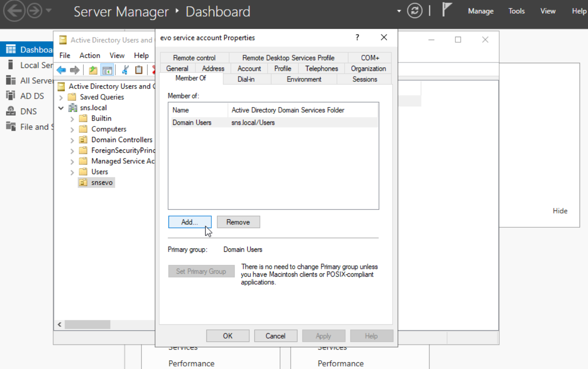This screenshot has height=369, width=588.
Task: Close the evo service account Properties dialog
Action: [384, 38]
